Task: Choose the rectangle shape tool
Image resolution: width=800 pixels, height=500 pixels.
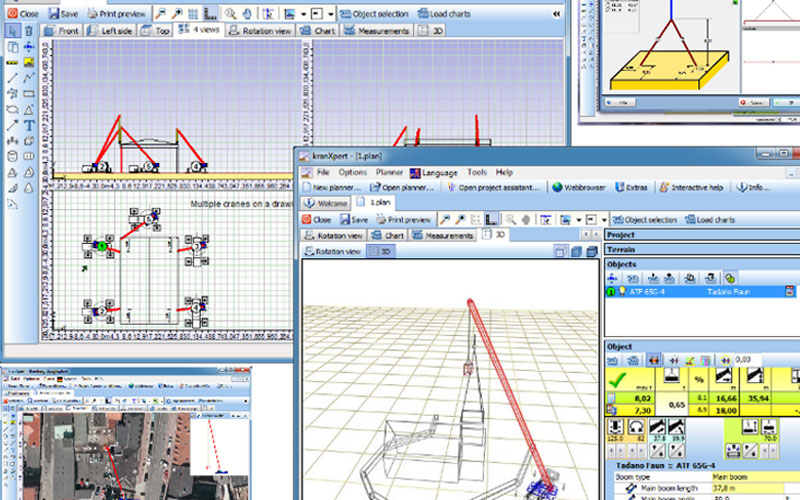Action: [29, 94]
